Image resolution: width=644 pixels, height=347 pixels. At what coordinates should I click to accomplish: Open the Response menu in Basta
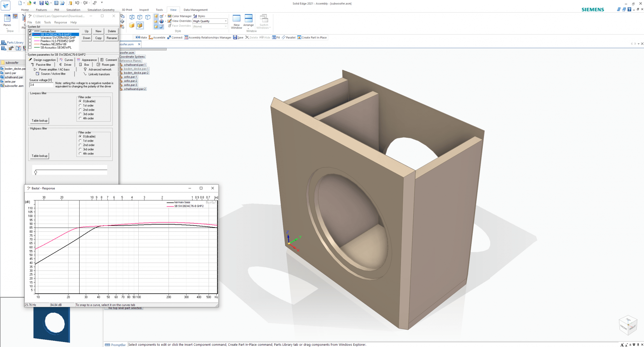pyautogui.click(x=60, y=22)
